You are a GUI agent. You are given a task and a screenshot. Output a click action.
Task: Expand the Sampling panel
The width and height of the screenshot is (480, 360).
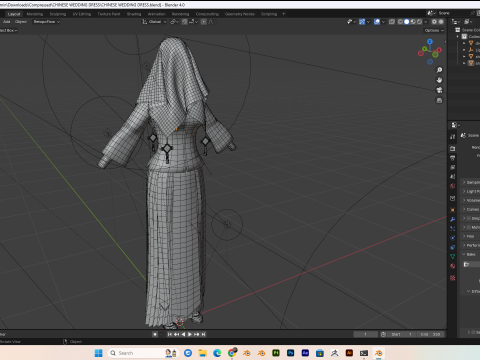470,182
